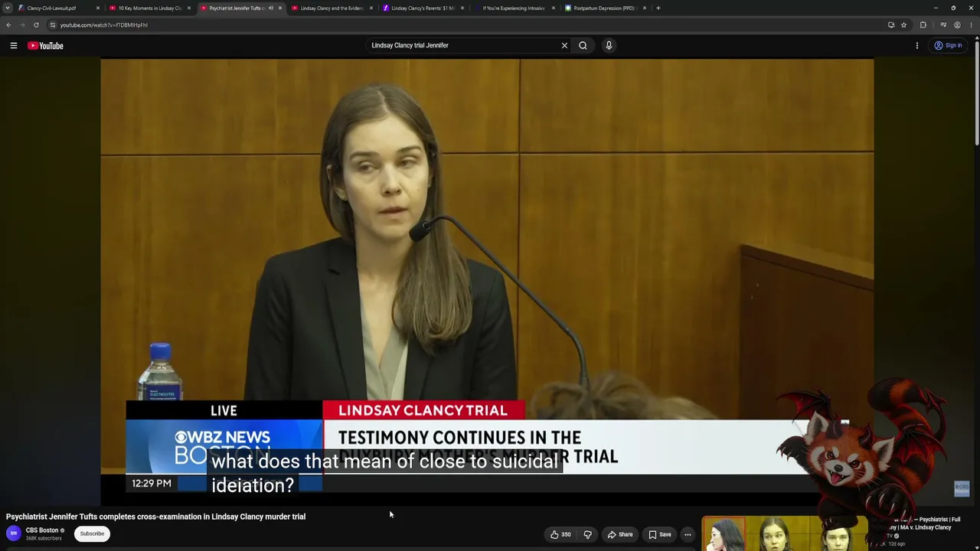Viewport: 980px width, 551px height.
Task: Switch to the Postpartum Depression (PPD) tab
Action: coord(605,8)
